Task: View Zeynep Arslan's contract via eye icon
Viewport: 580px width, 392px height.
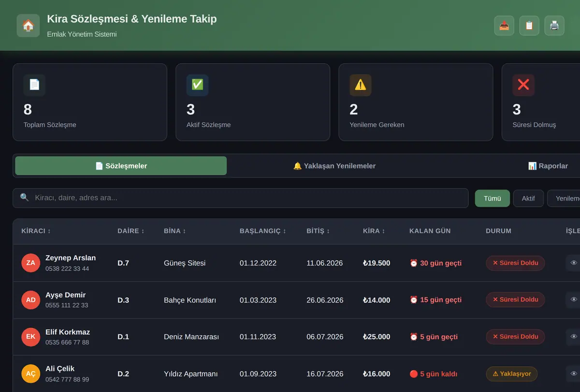Action: point(574,263)
